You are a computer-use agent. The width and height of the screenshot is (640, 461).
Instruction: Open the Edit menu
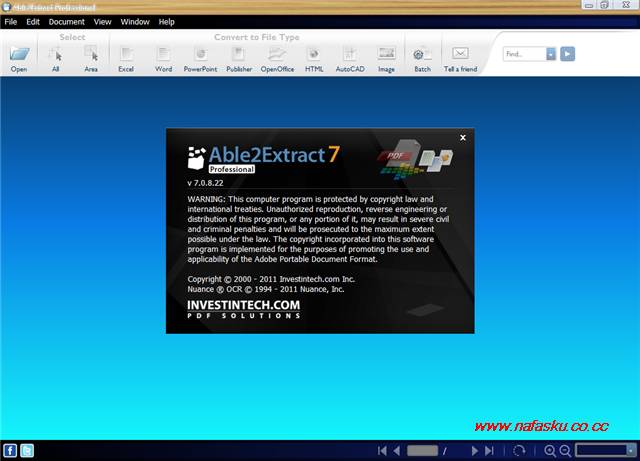(x=33, y=22)
